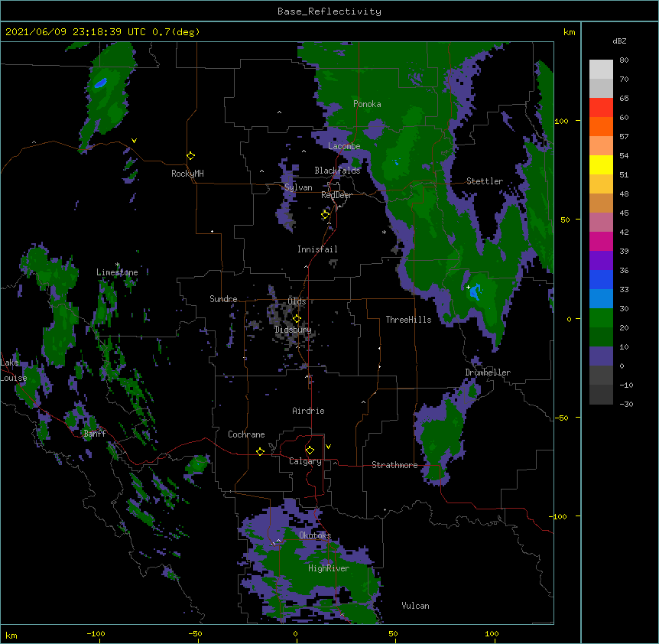This screenshot has width=659, height=644.
Task: Pick the light blue 30–33 dBZ swatch
Action: coord(601,299)
